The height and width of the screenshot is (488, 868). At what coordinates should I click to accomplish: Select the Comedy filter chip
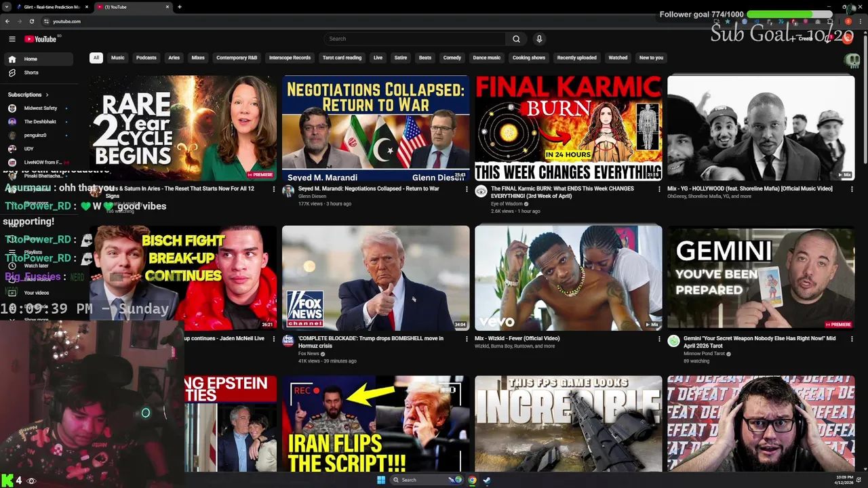(452, 58)
